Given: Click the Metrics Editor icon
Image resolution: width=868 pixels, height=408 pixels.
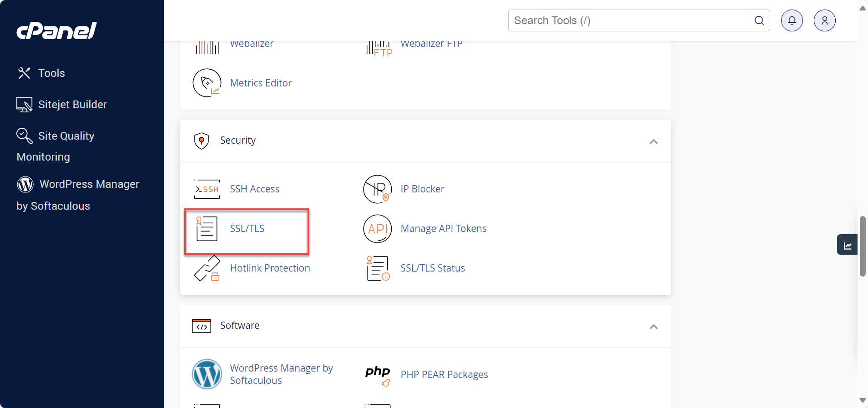Looking at the screenshot, I should [207, 83].
